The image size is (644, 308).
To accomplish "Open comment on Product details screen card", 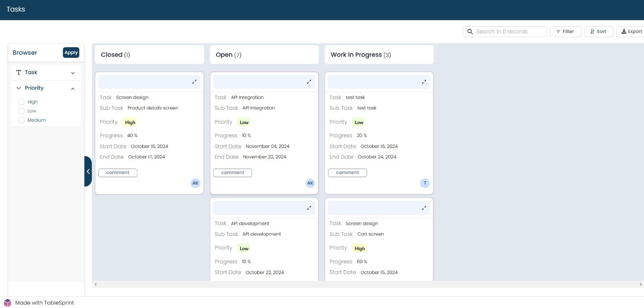I will click(118, 172).
